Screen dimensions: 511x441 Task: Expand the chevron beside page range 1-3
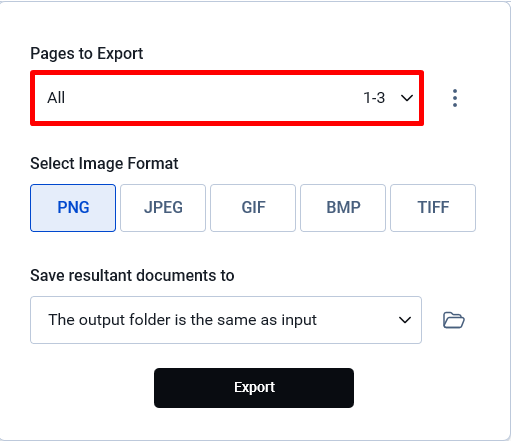pyautogui.click(x=407, y=98)
